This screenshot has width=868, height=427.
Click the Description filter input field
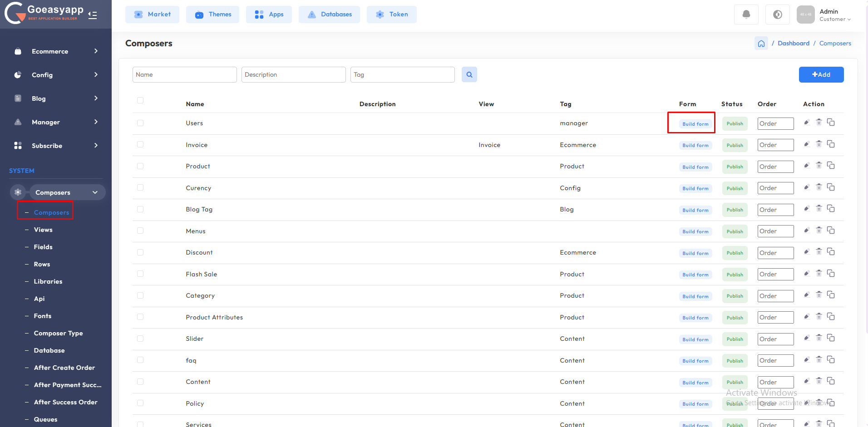point(293,74)
